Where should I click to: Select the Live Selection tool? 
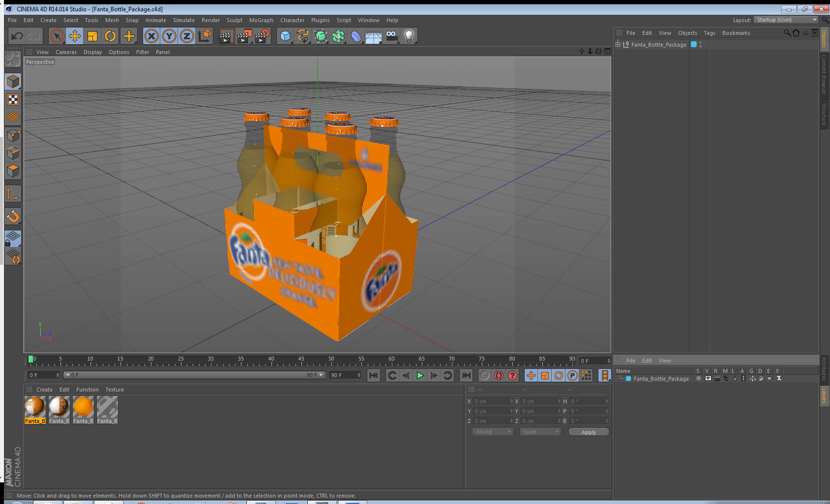[x=57, y=36]
